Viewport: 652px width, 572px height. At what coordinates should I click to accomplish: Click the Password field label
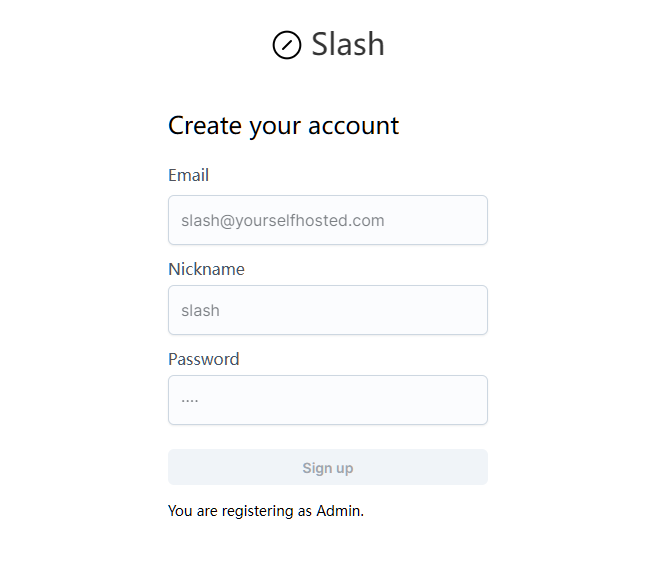click(x=204, y=359)
